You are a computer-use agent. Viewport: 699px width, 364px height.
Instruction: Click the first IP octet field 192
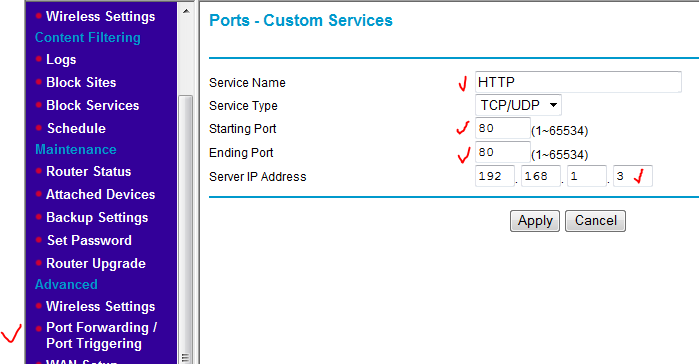coord(495,176)
